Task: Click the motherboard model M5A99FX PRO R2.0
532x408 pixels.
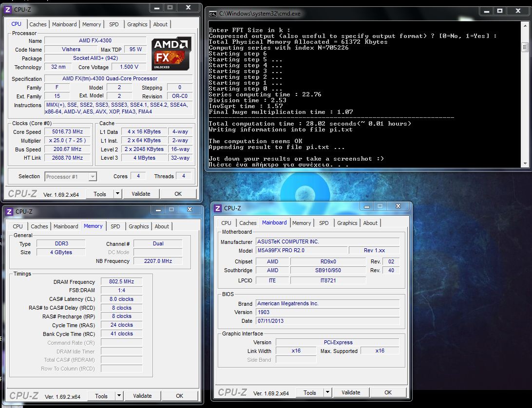Action: 302,250
